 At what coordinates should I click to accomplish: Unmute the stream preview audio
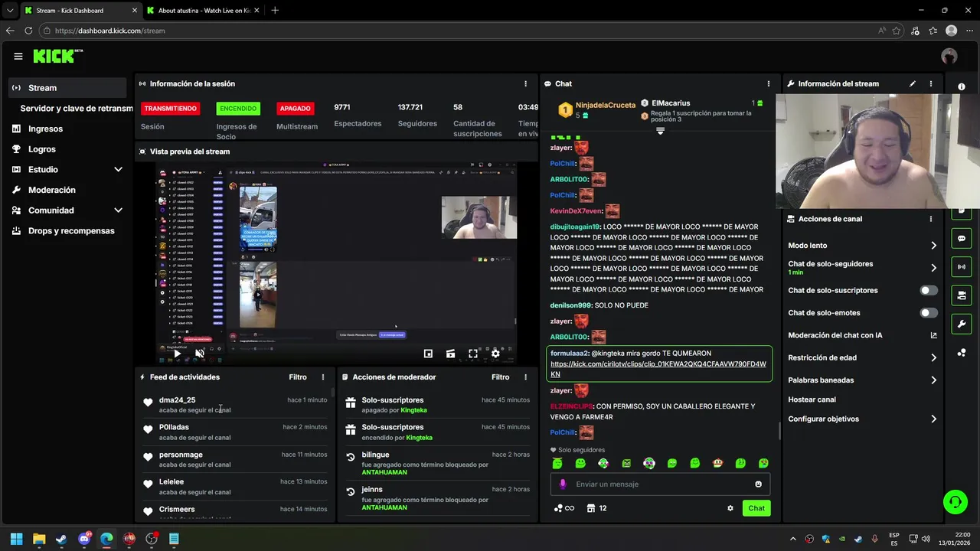[200, 354]
